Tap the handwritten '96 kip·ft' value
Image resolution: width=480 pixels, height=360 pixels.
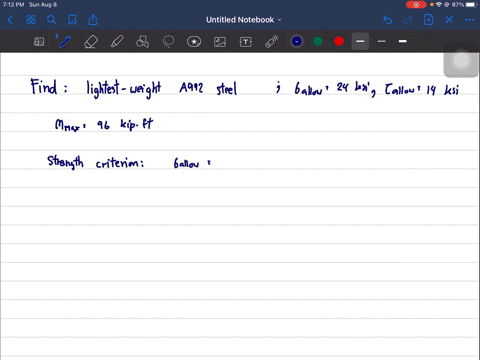pyautogui.click(x=125, y=124)
